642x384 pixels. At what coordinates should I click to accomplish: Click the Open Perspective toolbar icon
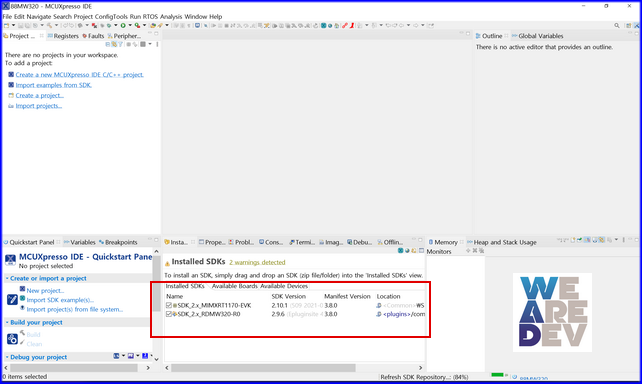628,25
